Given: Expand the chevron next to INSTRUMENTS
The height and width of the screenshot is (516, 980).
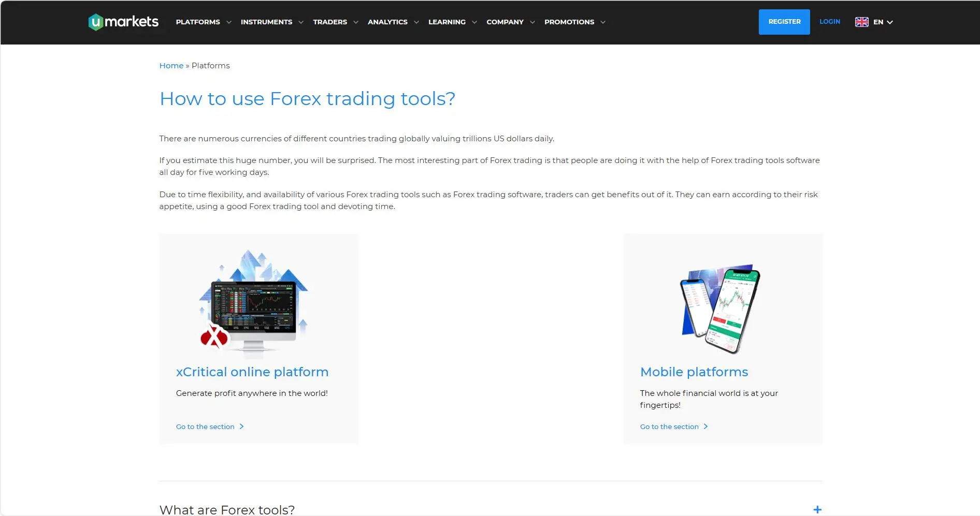Looking at the screenshot, I should [x=301, y=22].
